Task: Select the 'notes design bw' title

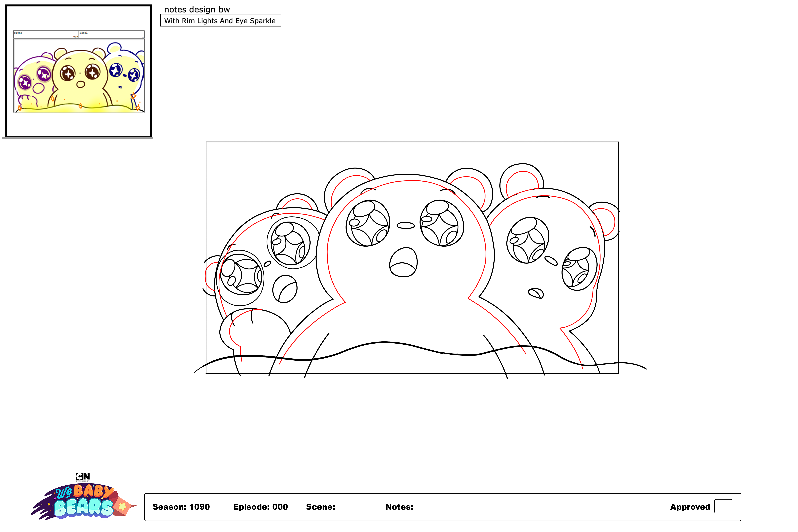Action: tap(197, 9)
